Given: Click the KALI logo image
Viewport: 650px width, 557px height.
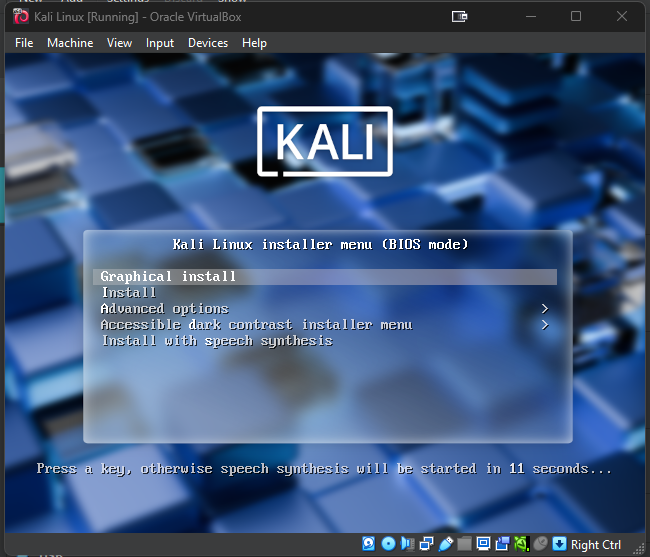Looking at the screenshot, I should (325, 141).
